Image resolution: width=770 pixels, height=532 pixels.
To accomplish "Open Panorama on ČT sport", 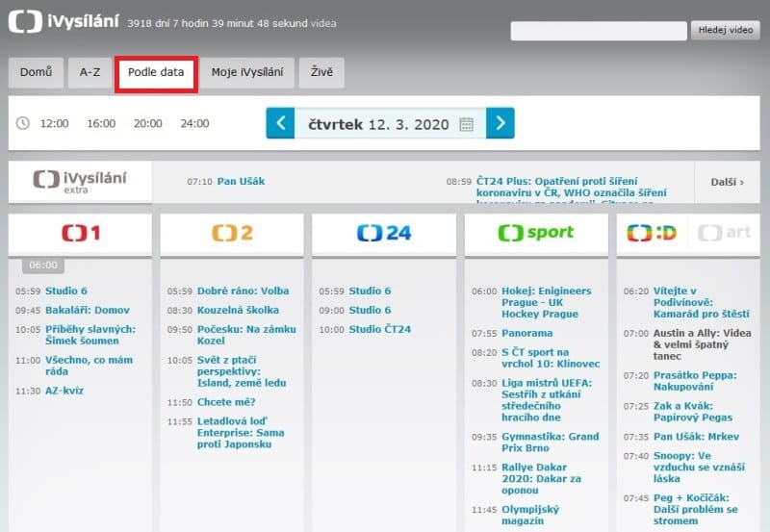I will [x=526, y=333].
